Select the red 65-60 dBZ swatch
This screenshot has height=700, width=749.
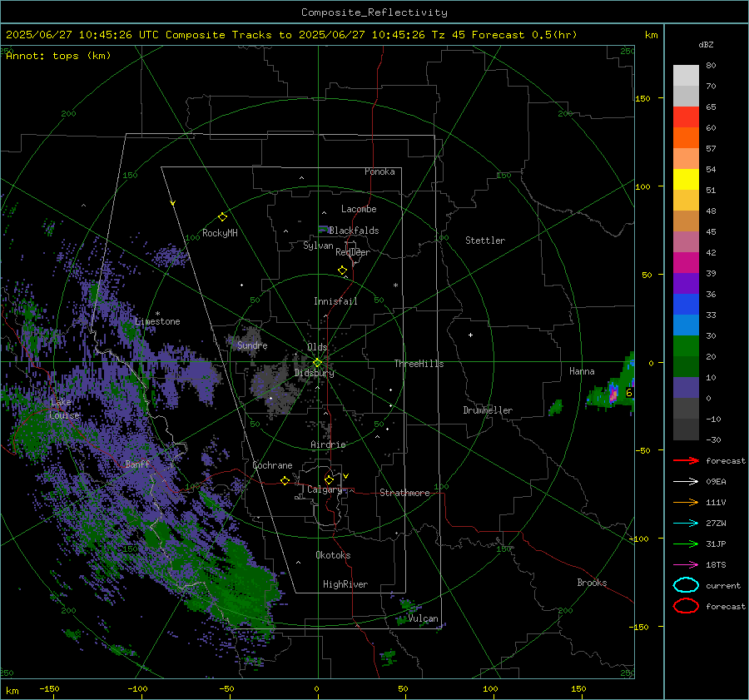[x=686, y=117]
